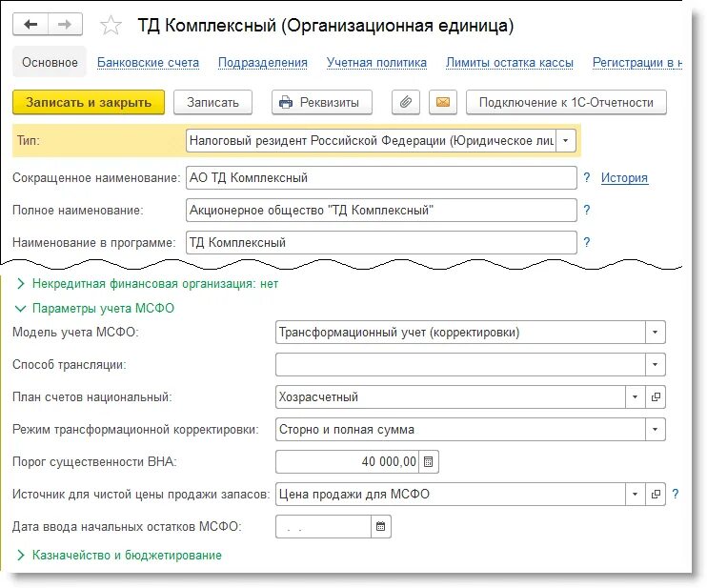Click the Дата ввода начальных остатков date field
Image resolution: width=707 pixels, height=588 pixels.
pos(323,526)
